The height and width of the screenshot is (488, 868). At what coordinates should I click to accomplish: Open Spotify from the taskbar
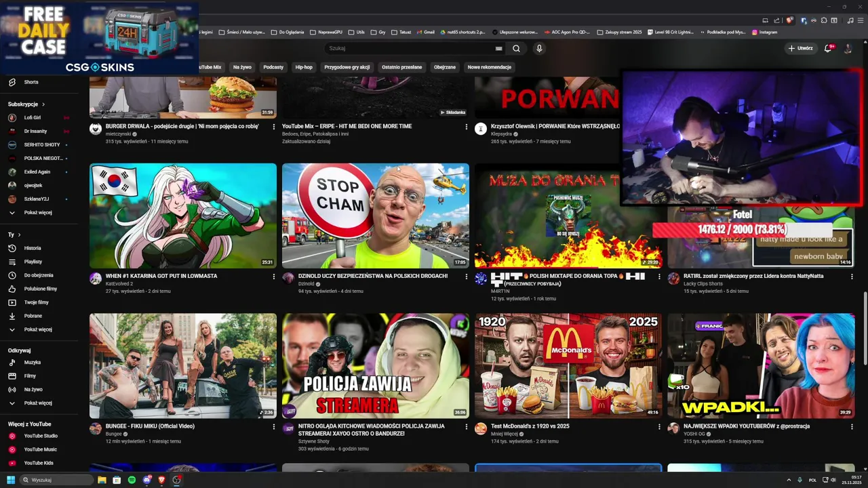(132, 480)
